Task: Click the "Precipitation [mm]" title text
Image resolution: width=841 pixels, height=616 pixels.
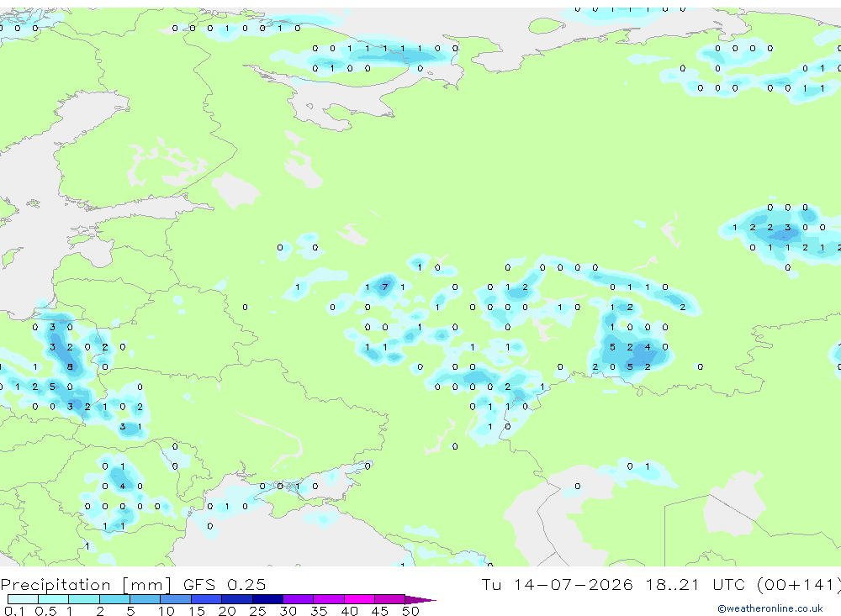Action: pos(86,585)
